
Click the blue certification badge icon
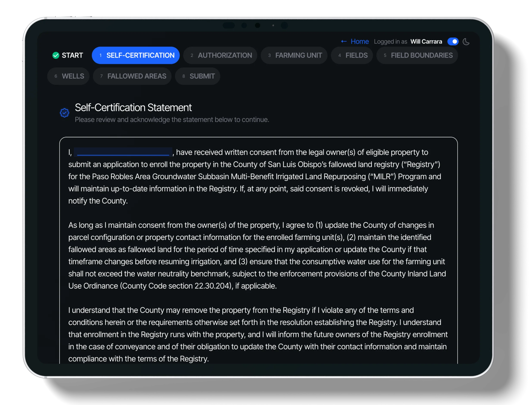pyautogui.click(x=64, y=112)
